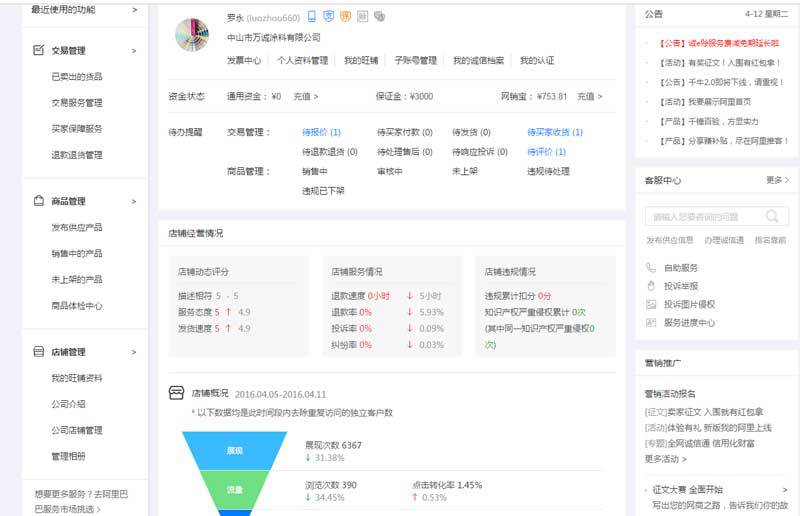Open 违规已下架 under 商品管理

323,190
